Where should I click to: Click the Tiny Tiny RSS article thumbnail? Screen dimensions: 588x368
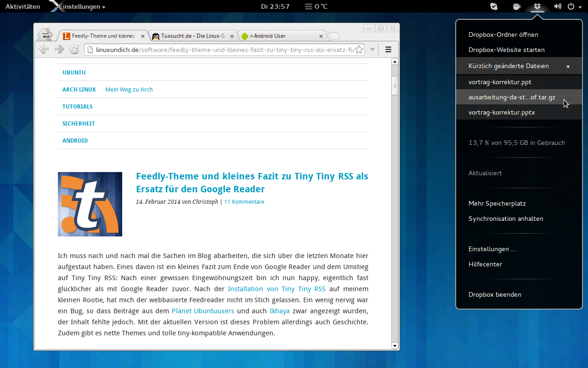point(90,204)
